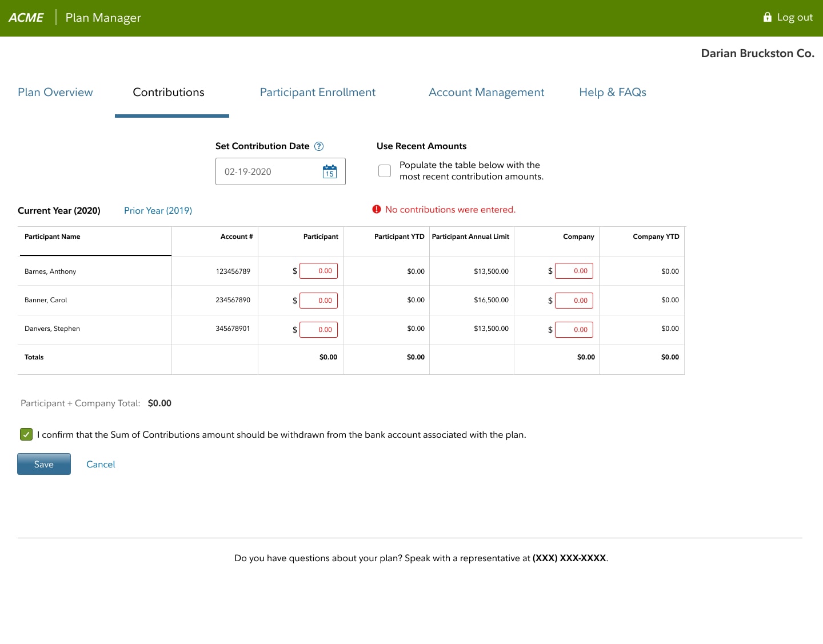Click the ACME logo
823x644 pixels.
coord(26,18)
